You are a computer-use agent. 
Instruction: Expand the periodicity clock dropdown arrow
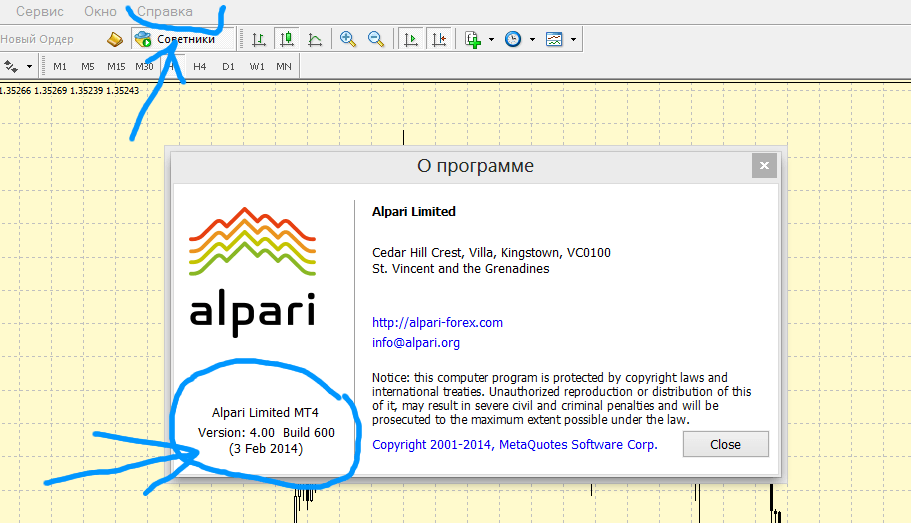[532, 40]
